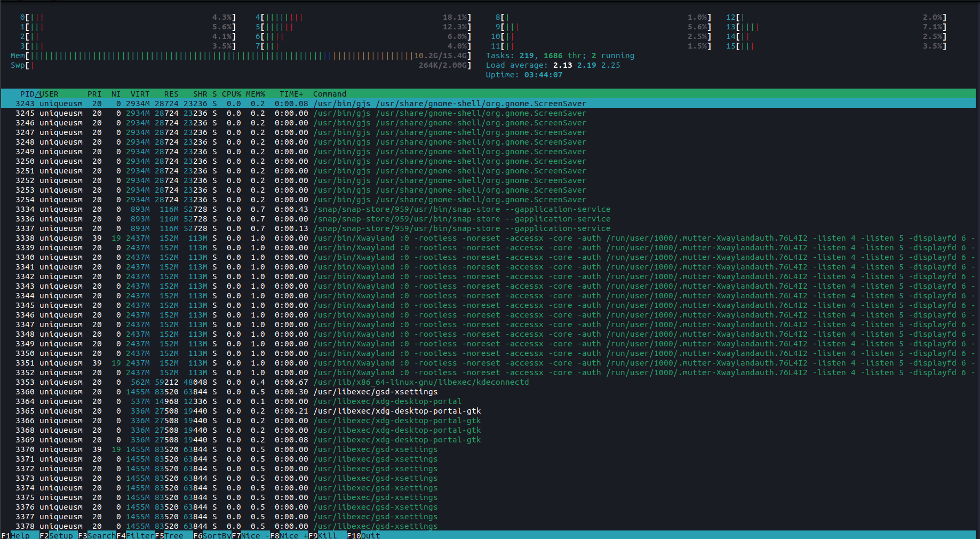The image size is (980, 539).
Task: Sort by the CPU% column header
Action: pyautogui.click(x=232, y=94)
